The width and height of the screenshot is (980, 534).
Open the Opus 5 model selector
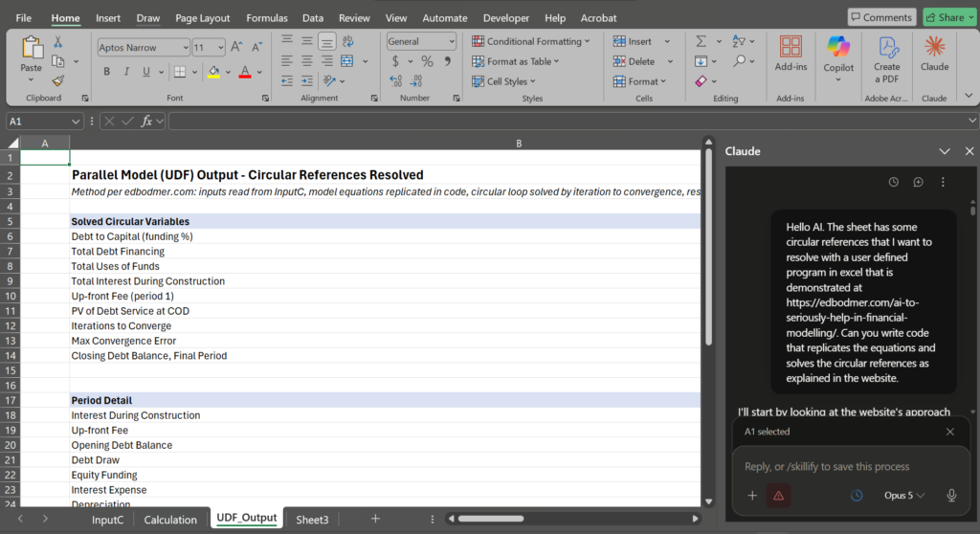(x=903, y=495)
